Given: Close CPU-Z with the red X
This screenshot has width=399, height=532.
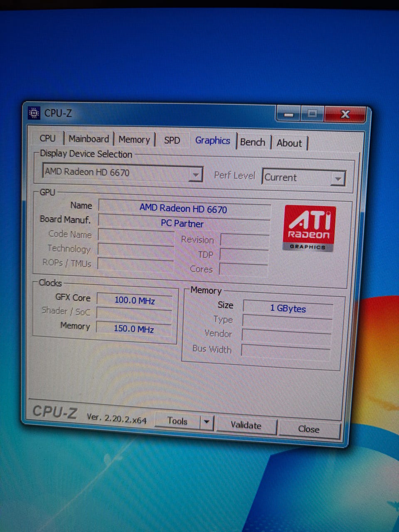Looking at the screenshot, I should [345, 114].
